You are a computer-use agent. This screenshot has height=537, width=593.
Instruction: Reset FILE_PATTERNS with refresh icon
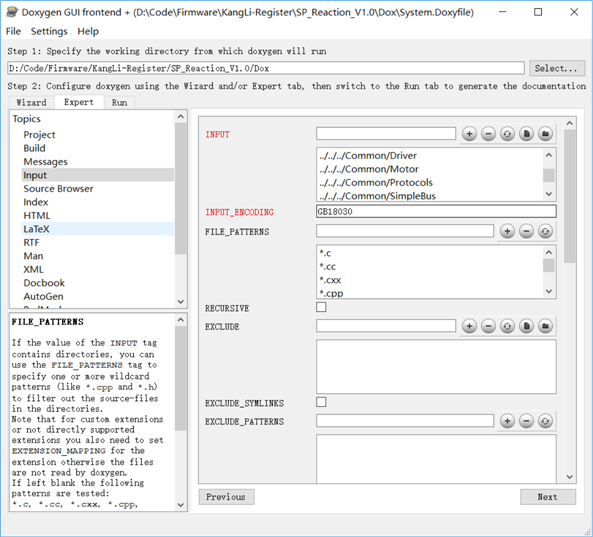point(545,231)
